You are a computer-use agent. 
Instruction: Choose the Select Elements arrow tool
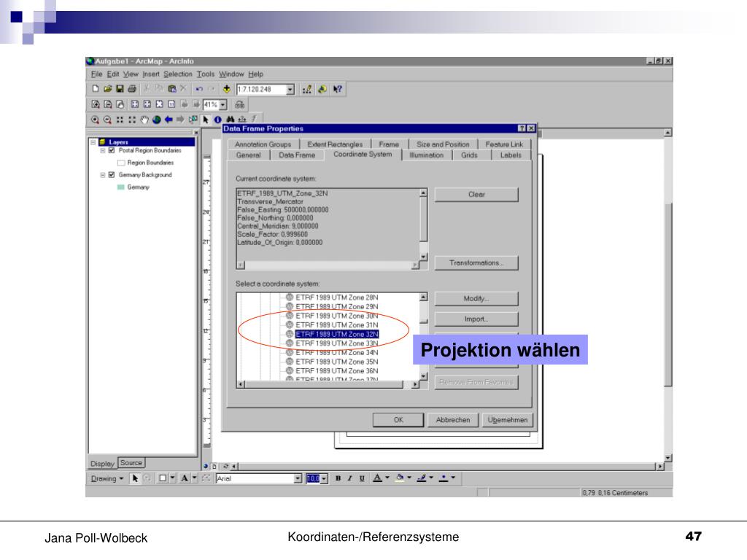pos(206,120)
